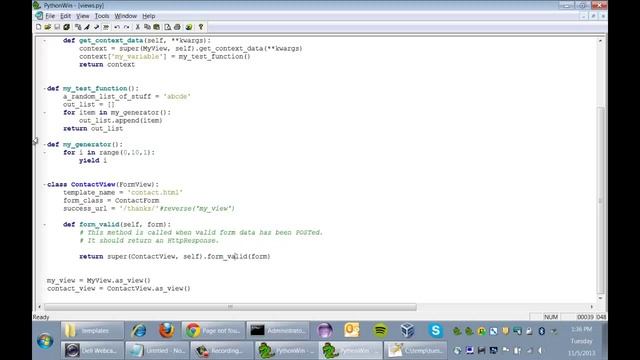Click the 'return super(ContactView, self)' line
The image size is (640, 360).
175,256
